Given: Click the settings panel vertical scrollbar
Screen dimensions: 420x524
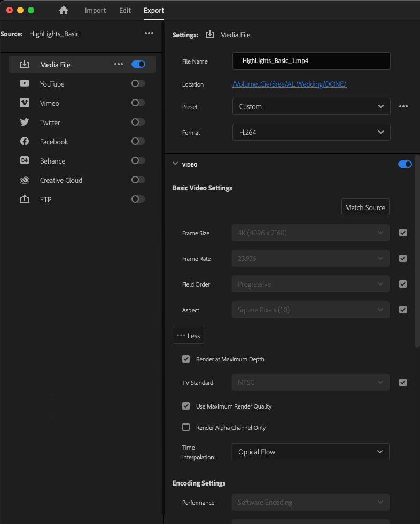Looking at the screenshot, I should pyautogui.click(x=417, y=251).
